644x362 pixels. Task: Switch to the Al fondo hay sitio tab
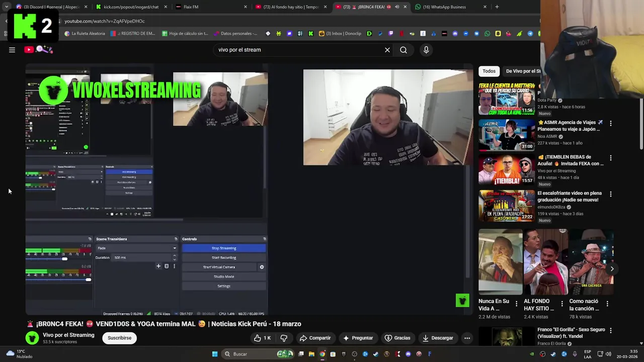291,7
